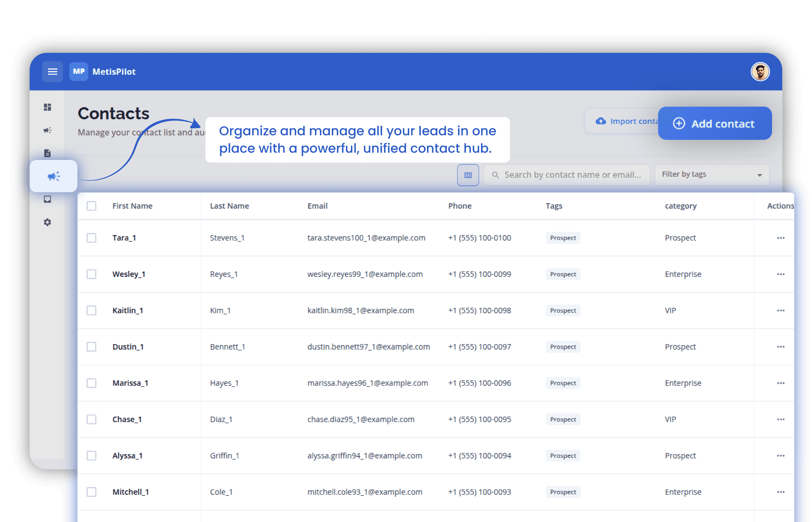Tick the checkbox next to Marissa_1
The height and width of the screenshot is (522, 812).
pyautogui.click(x=91, y=383)
